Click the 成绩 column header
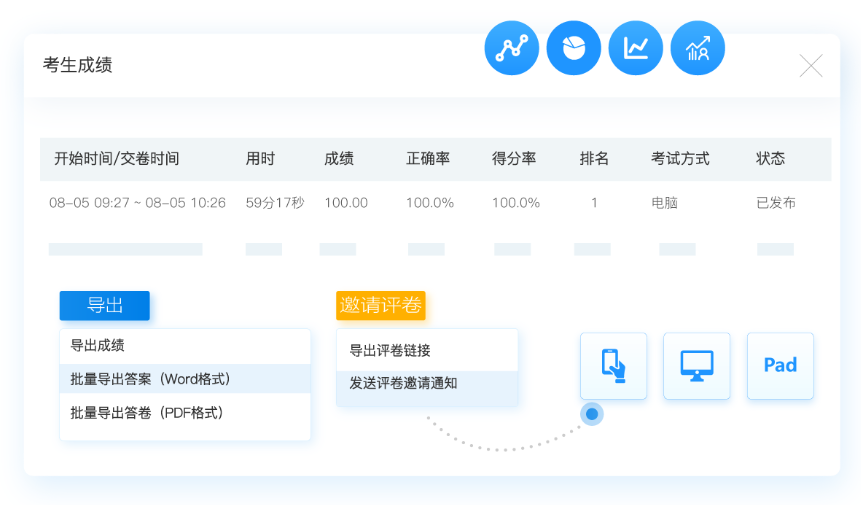The height and width of the screenshot is (505, 861). [x=339, y=159]
